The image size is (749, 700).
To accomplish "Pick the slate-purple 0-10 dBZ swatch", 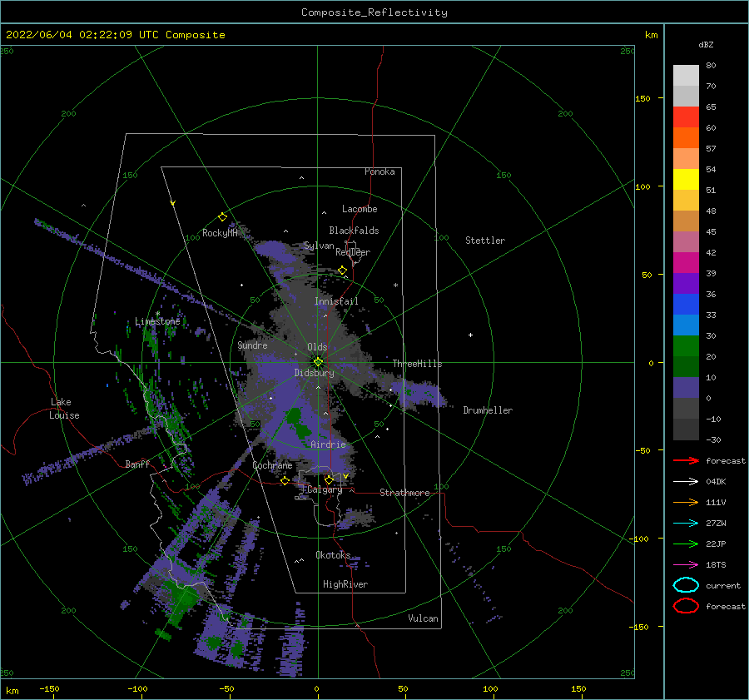I will 686,387.
